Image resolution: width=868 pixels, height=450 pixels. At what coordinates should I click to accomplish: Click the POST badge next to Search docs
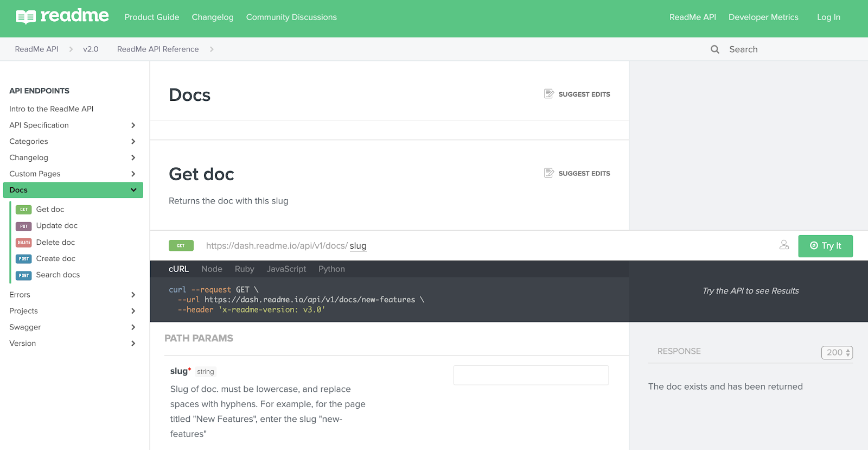pyautogui.click(x=23, y=275)
